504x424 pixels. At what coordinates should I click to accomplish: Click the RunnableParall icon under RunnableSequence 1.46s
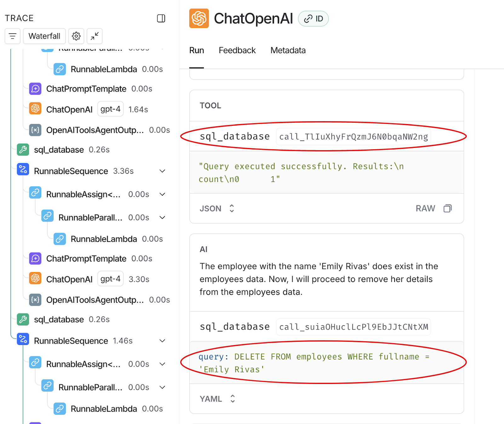click(x=47, y=385)
